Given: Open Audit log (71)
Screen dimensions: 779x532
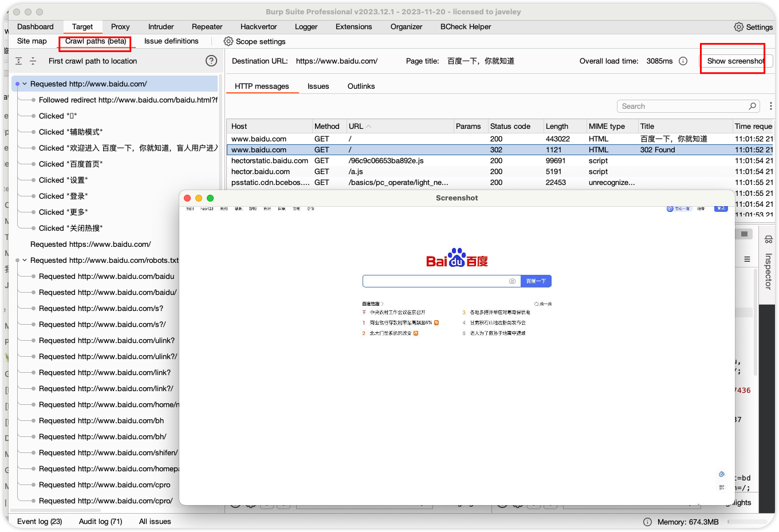Looking at the screenshot, I should (101, 522).
